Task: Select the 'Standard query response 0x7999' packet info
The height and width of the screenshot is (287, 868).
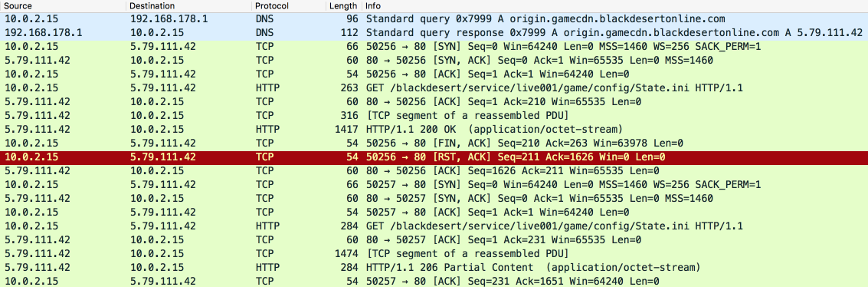Action: [614, 32]
